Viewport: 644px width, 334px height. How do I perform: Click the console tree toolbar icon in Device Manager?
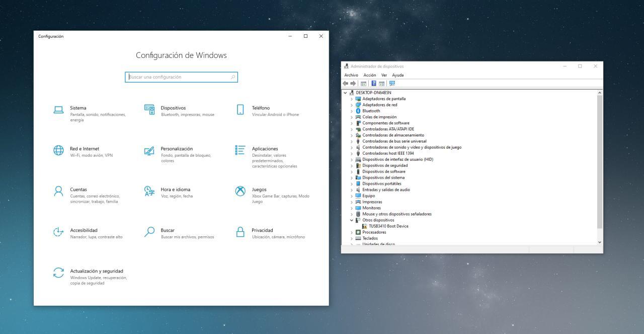[x=363, y=84]
